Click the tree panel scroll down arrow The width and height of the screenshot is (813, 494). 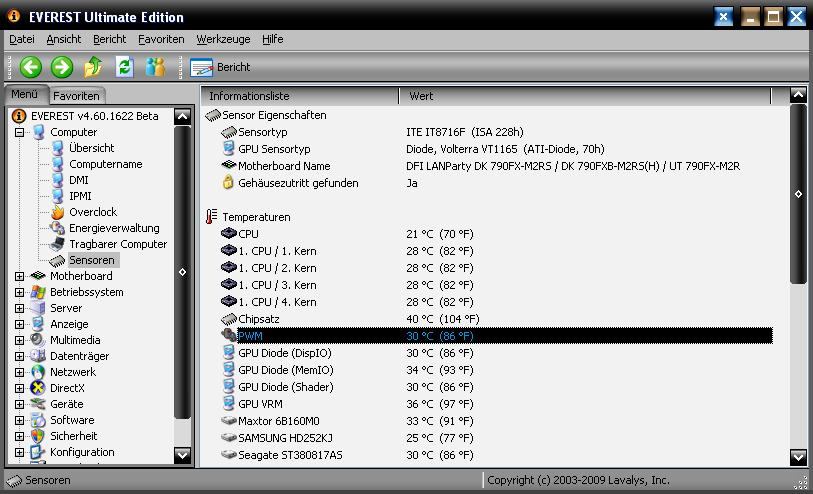tap(183, 455)
